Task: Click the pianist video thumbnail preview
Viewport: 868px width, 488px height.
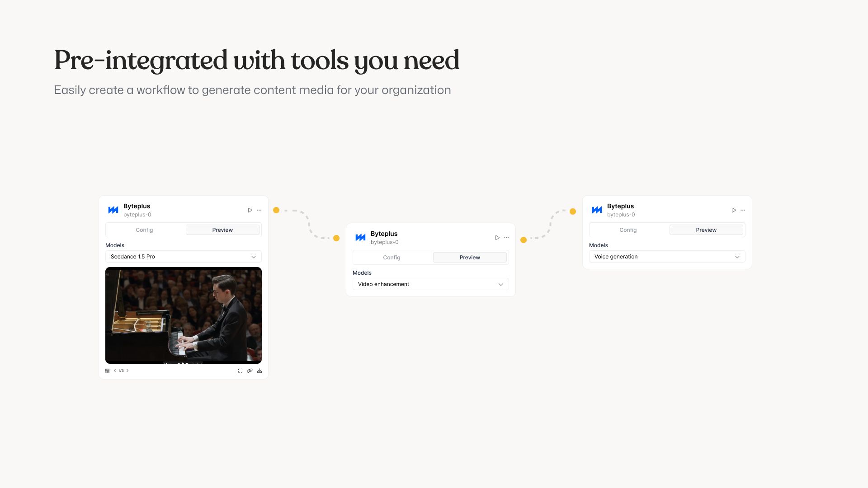Action: [x=183, y=315]
